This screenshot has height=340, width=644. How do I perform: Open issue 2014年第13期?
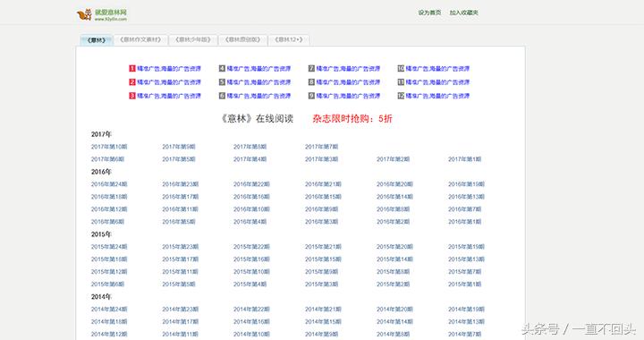[x=466, y=321]
